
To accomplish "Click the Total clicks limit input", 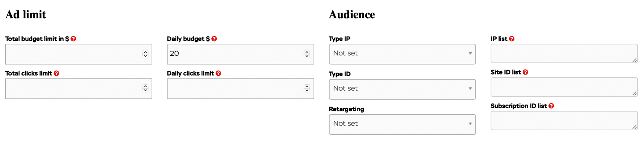I will [x=79, y=89].
